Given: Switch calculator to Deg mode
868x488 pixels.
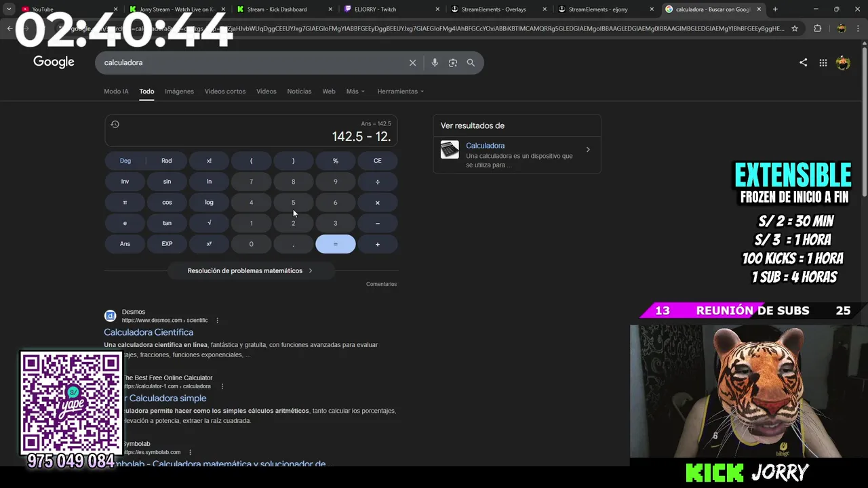Looking at the screenshot, I should (x=125, y=161).
